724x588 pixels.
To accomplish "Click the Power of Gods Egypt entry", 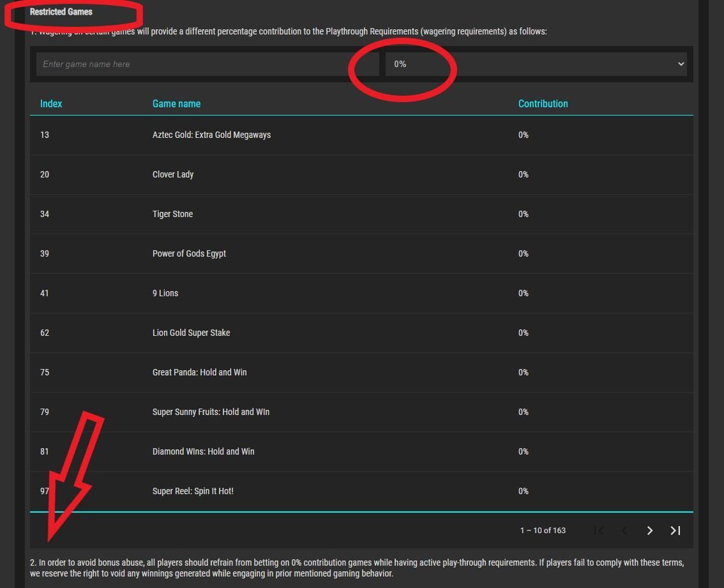I will (x=189, y=253).
